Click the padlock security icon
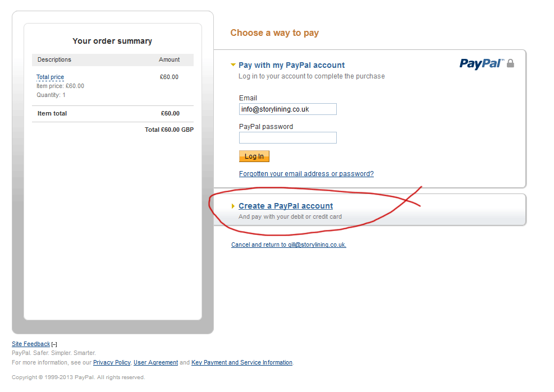Viewport: 554px width, 392px height. coord(510,63)
